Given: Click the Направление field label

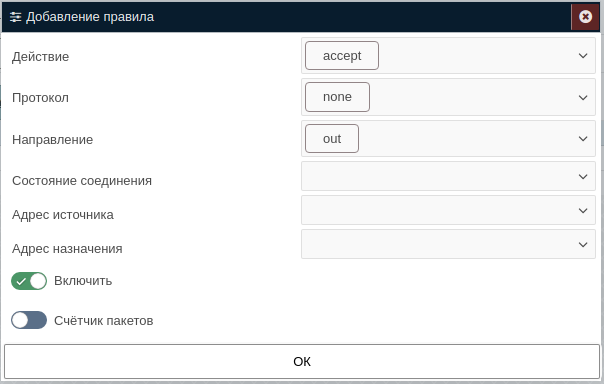Looking at the screenshot, I should click(53, 139).
